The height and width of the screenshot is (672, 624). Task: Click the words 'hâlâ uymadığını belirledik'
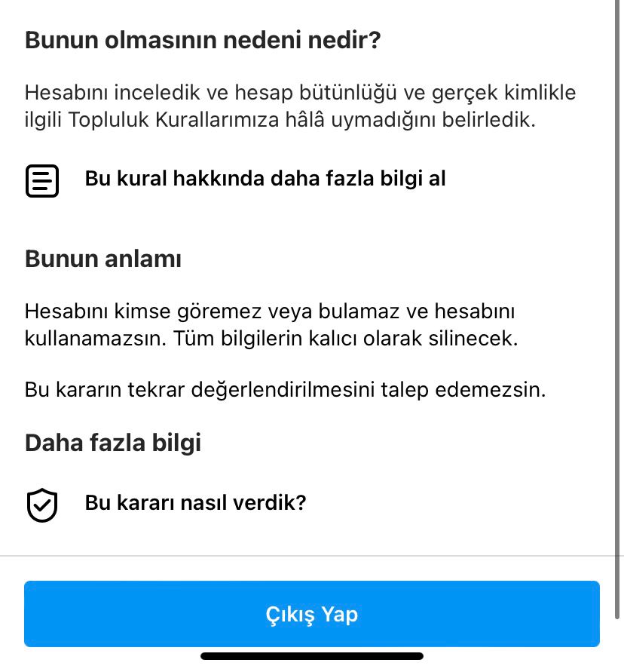[x=411, y=120]
